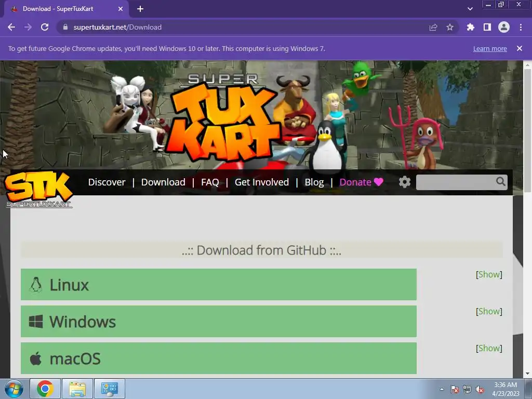The height and width of the screenshot is (399, 532).
Task: Click the pink heart next to Donate
Action: (x=379, y=182)
